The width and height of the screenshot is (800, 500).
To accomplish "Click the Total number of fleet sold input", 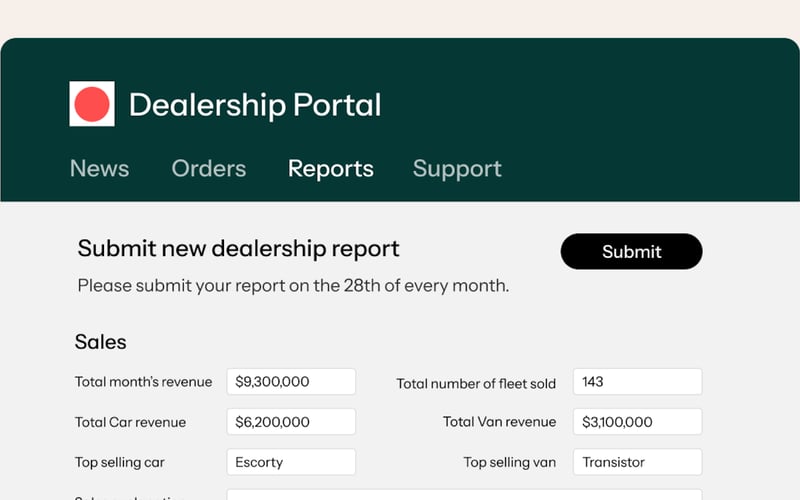I will coord(637,382).
